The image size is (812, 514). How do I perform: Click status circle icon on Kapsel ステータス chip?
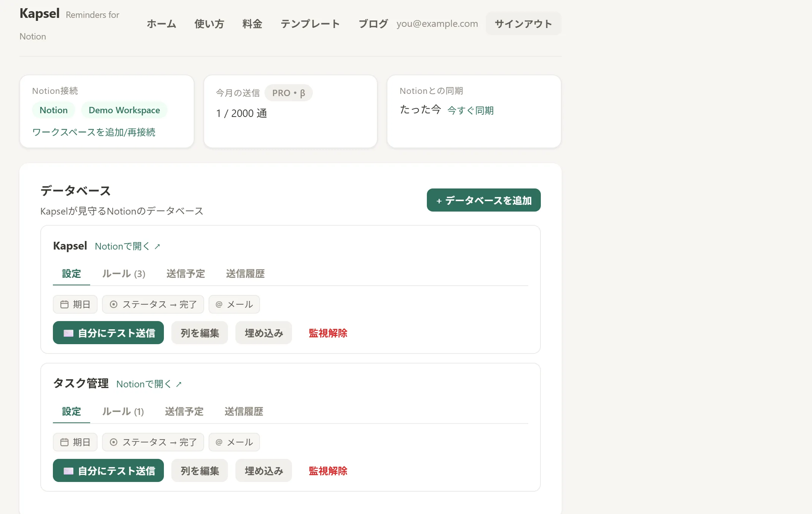coord(114,305)
